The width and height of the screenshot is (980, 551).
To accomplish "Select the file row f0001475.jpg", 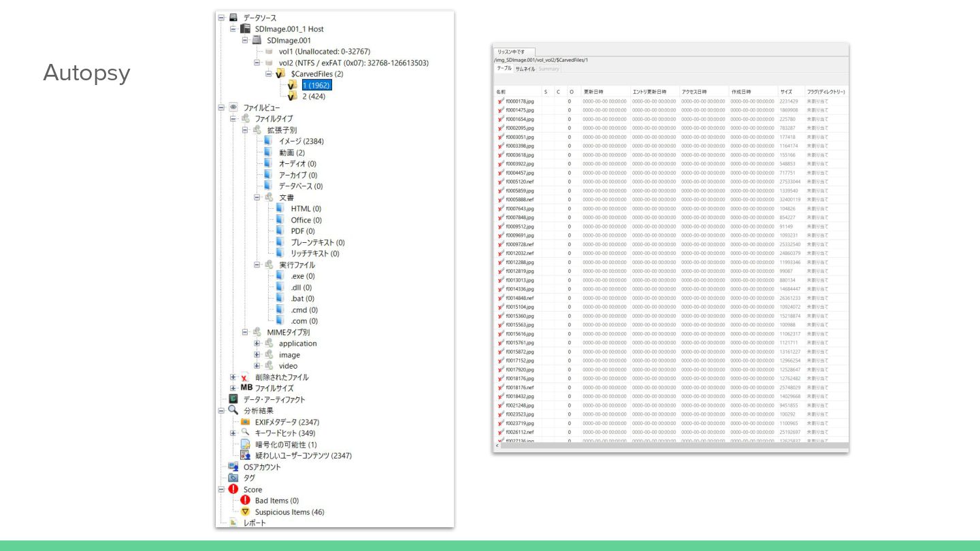I will [671, 110].
